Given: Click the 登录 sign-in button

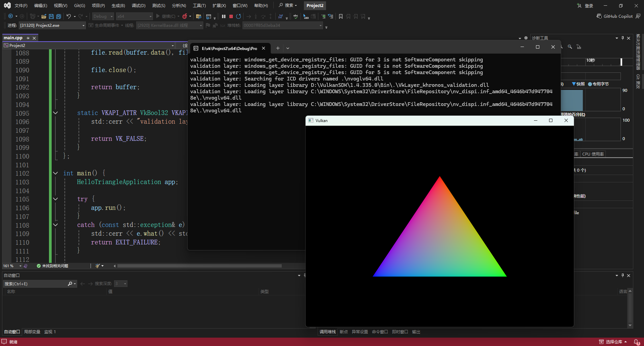Looking at the screenshot, I should tap(585, 6).
